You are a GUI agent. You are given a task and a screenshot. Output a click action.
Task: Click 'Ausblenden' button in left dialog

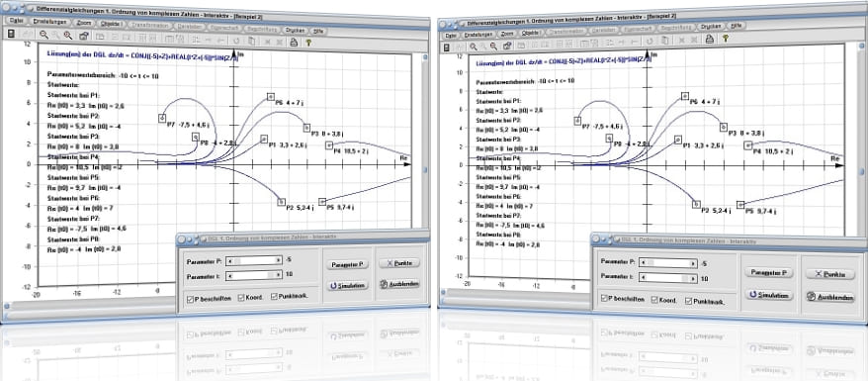(399, 284)
